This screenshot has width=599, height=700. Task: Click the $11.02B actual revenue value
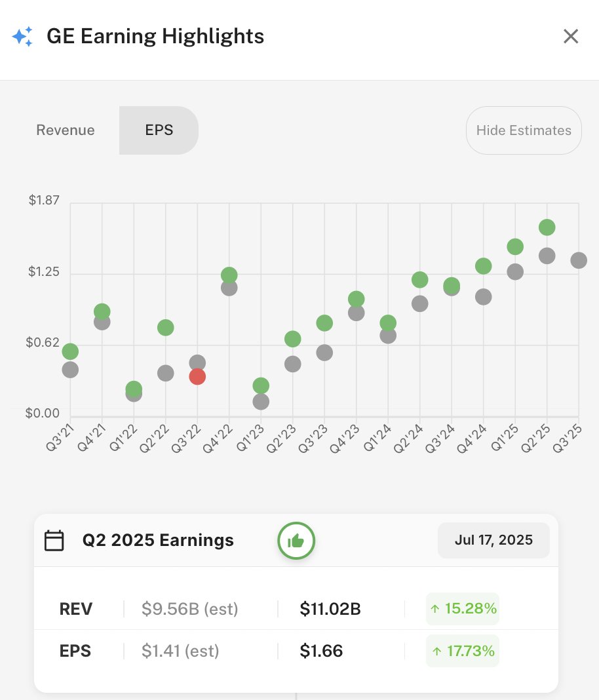[x=330, y=609]
